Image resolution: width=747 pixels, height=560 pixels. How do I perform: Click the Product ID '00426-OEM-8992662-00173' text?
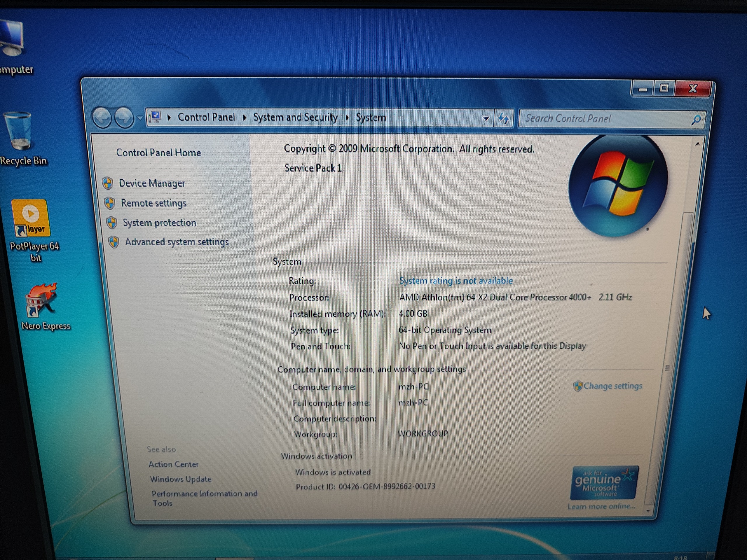tap(387, 486)
